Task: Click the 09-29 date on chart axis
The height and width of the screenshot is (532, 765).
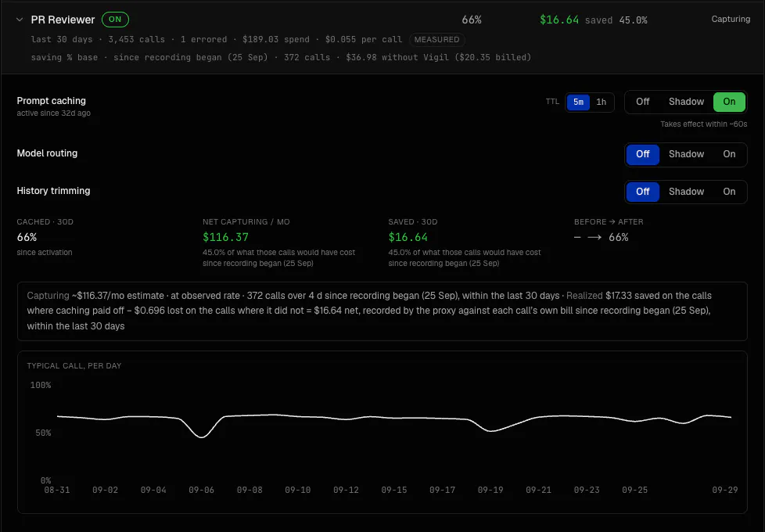Action: [724, 490]
